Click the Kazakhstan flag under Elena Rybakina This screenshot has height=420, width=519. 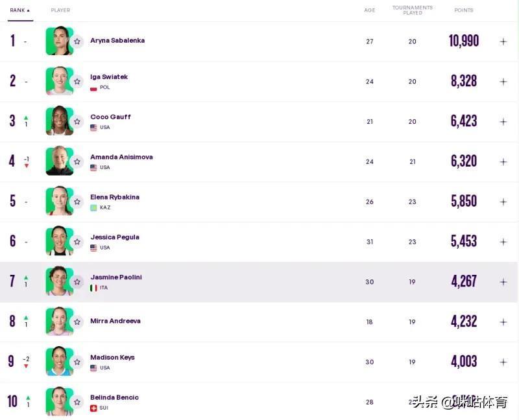point(93,207)
